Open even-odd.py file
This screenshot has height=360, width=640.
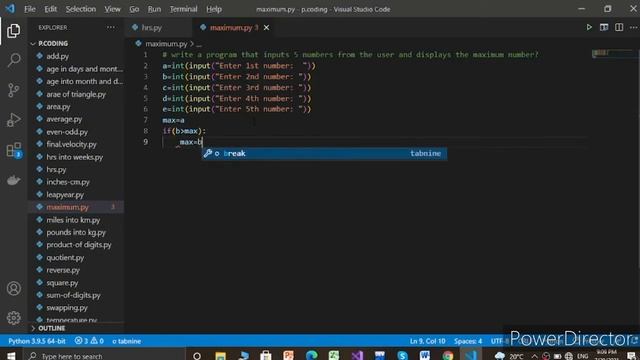point(67,132)
